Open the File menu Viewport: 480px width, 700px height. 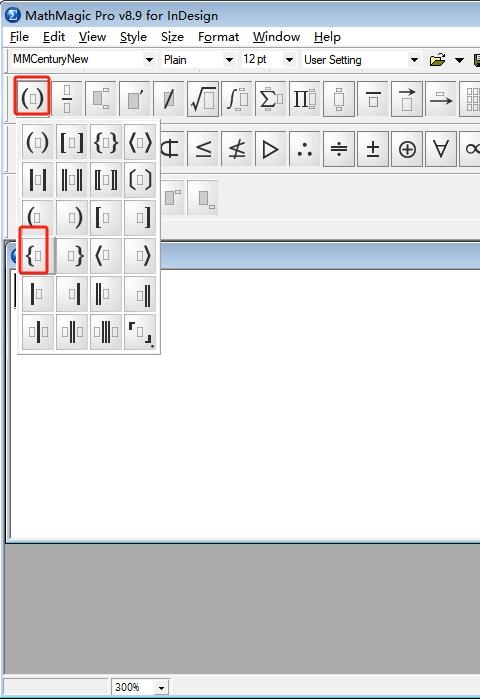pos(19,37)
